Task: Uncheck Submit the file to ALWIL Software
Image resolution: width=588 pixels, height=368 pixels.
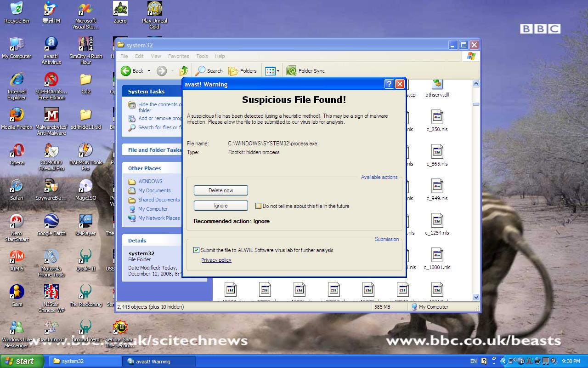Action: 197,250
